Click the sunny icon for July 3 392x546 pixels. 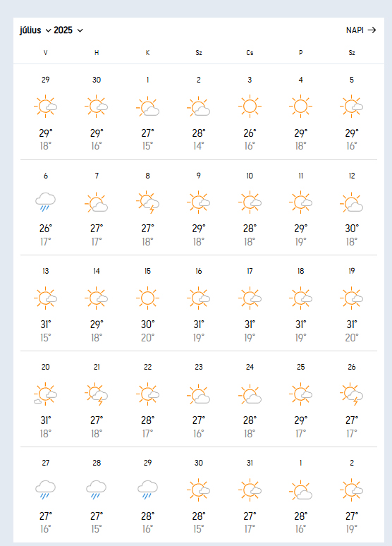[250, 106]
